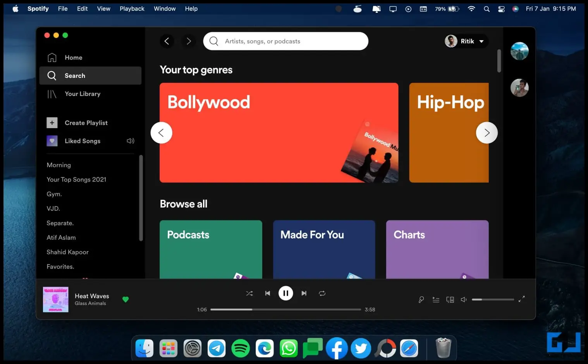
Task: Click the now-playing speaker icon beside Liked Songs
Action: pyautogui.click(x=131, y=141)
